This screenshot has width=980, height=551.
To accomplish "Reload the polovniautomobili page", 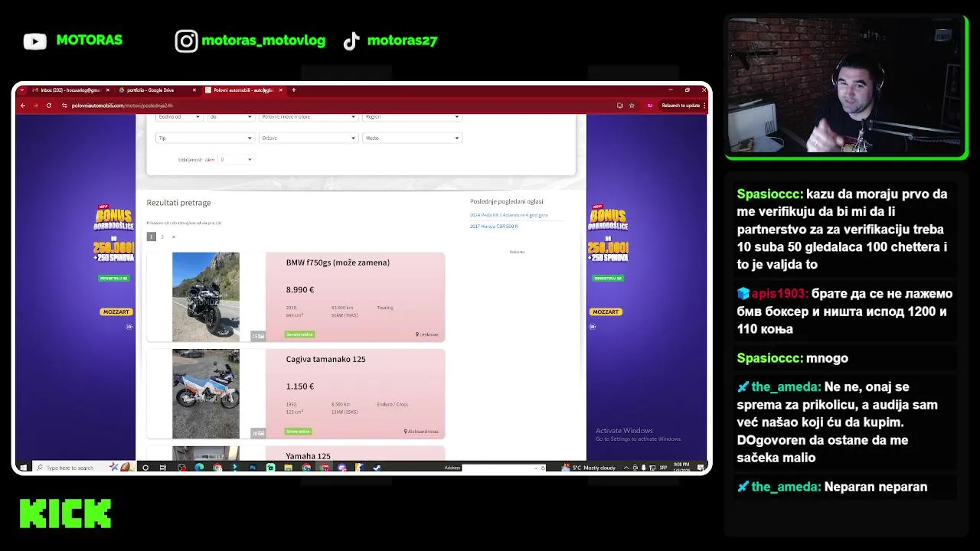I will [x=48, y=106].
